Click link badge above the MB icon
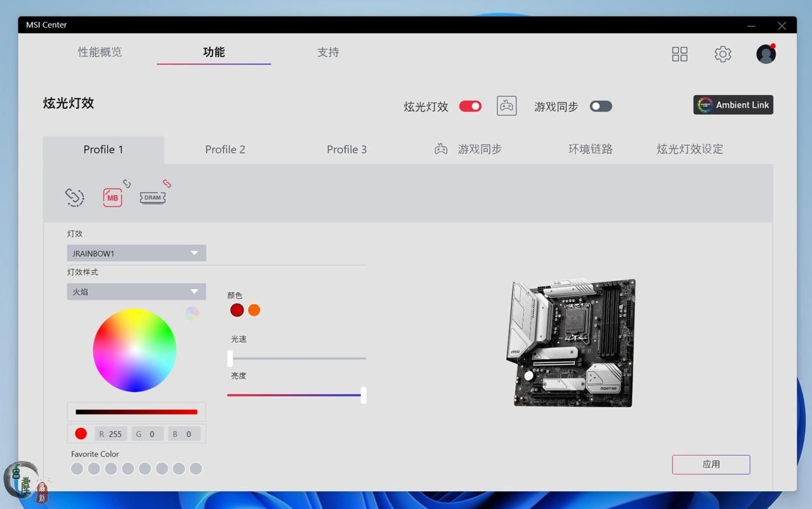Screen dimensions: 812x509 coord(127,184)
